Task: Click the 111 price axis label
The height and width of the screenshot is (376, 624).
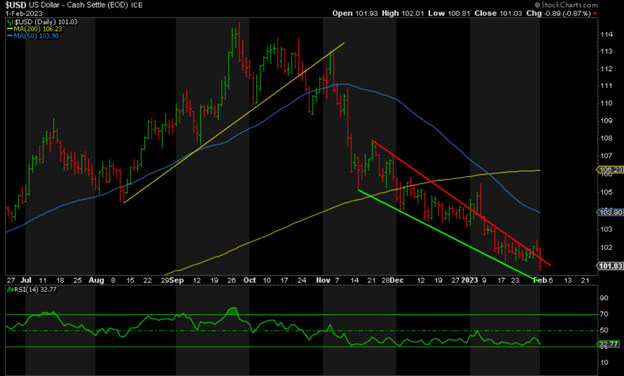Action: tap(606, 86)
